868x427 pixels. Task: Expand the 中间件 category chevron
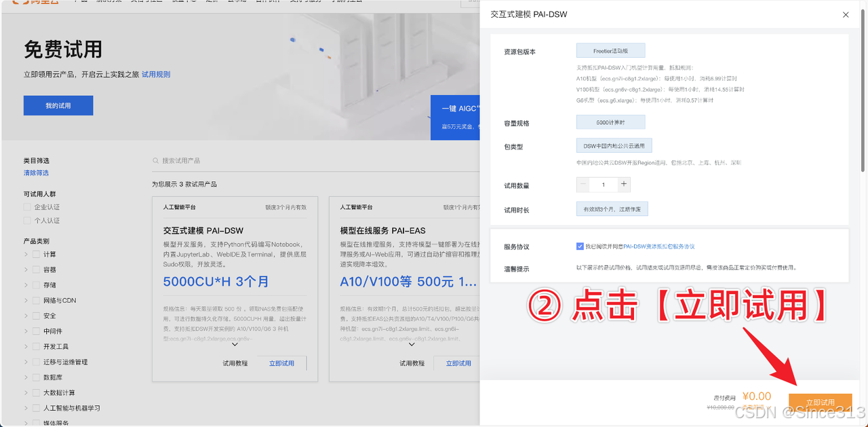point(26,331)
